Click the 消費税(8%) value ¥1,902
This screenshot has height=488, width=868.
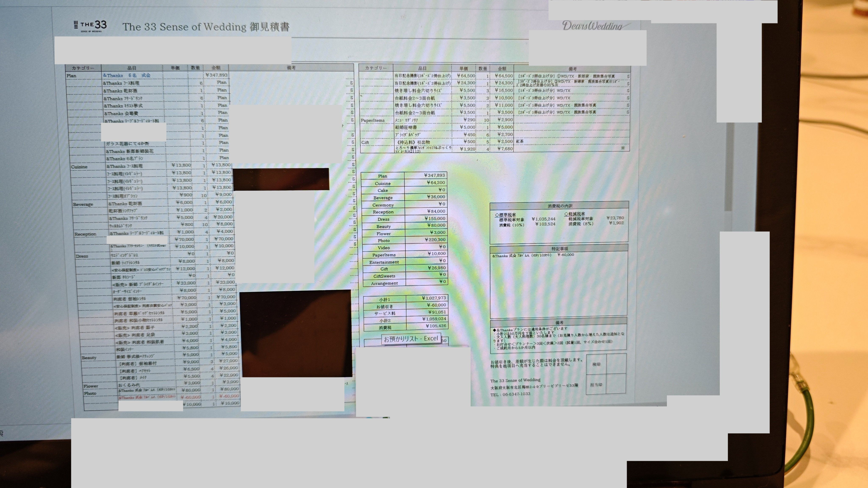(x=616, y=223)
